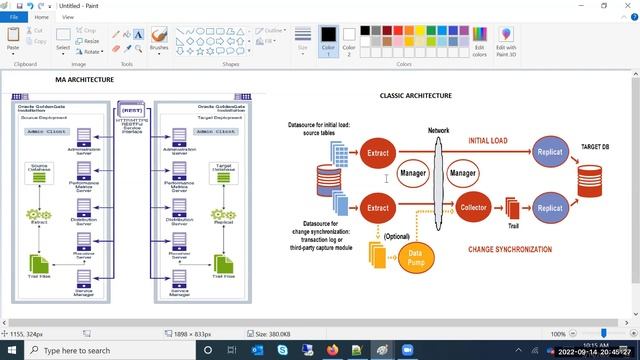
Task: Choose the Diamond shape
Action: [190, 41]
